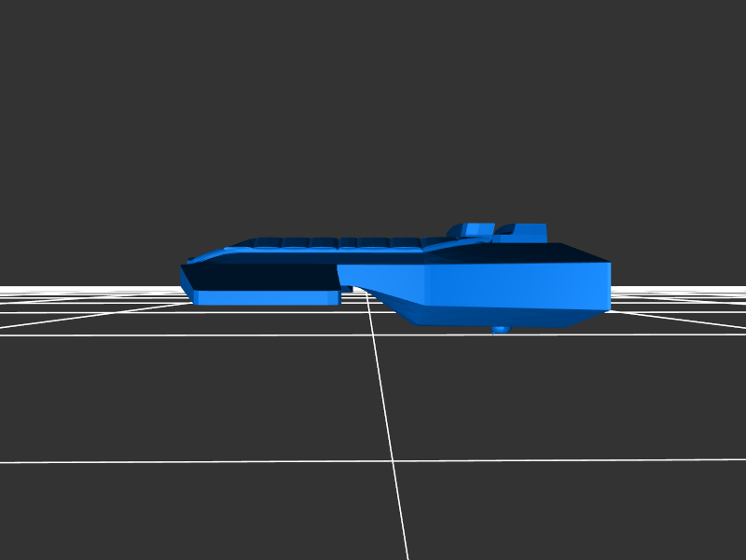
Task: Click the dark top surface near right end
Action: [550, 253]
